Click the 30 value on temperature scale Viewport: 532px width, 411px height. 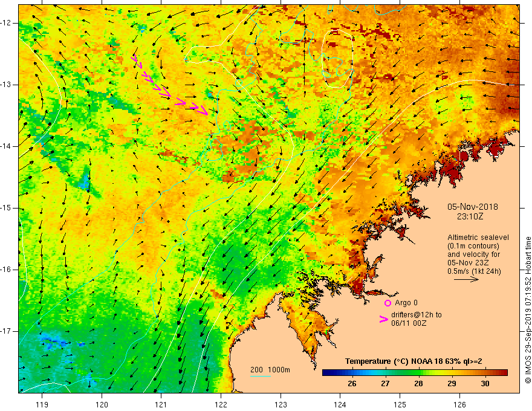(485, 384)
